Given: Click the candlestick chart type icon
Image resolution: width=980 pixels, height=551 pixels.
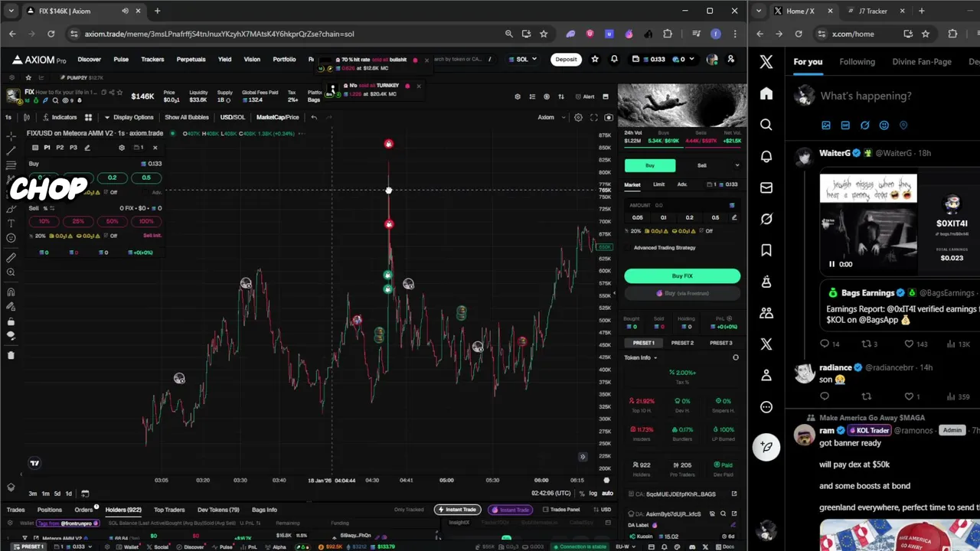Looking at the screenshot, I should point(27,117).
